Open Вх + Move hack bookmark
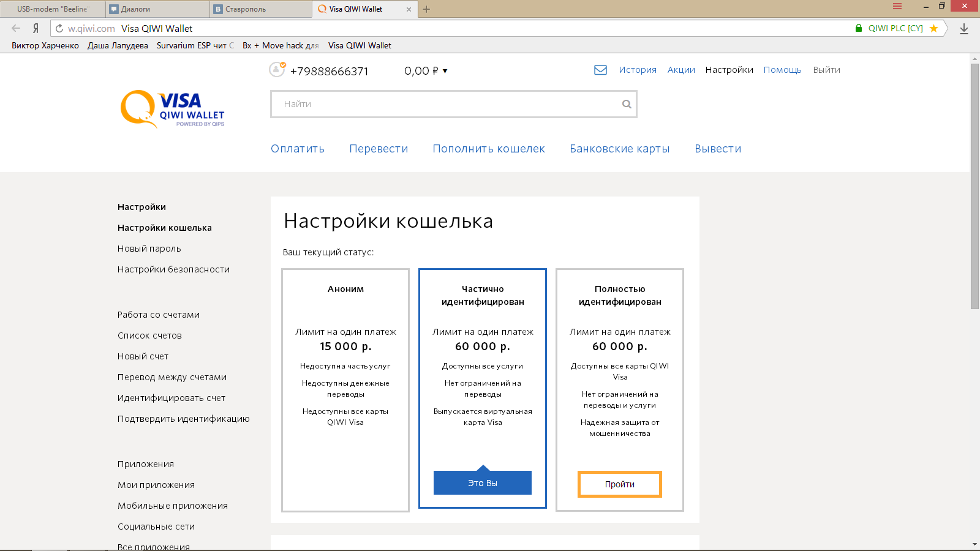The image size is (980, 551). tap(281, 45)
